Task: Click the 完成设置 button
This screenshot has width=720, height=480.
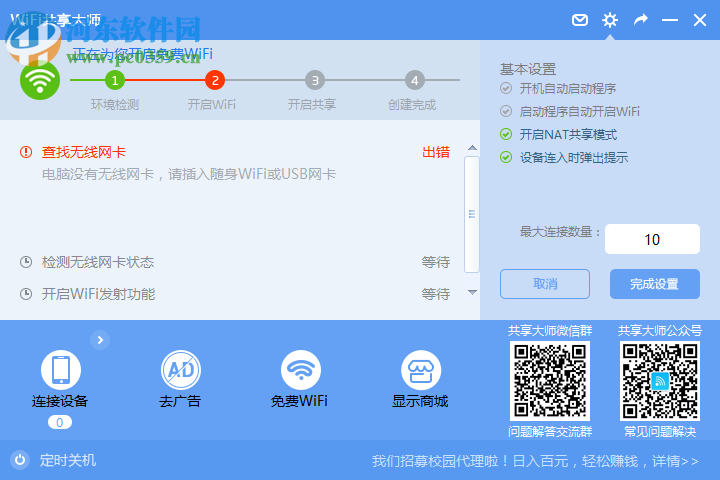Action: tap(655, 284)
